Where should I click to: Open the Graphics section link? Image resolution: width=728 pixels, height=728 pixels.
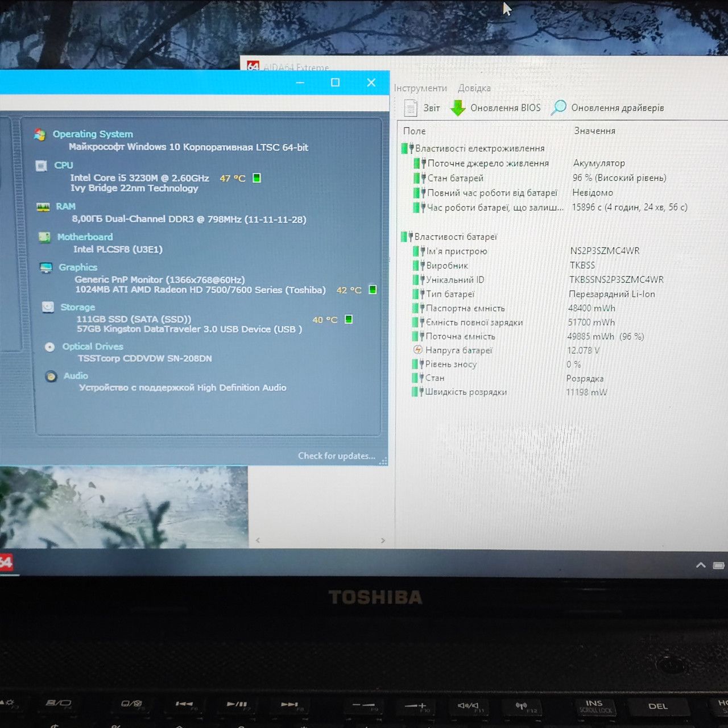[x=78, y=267]
